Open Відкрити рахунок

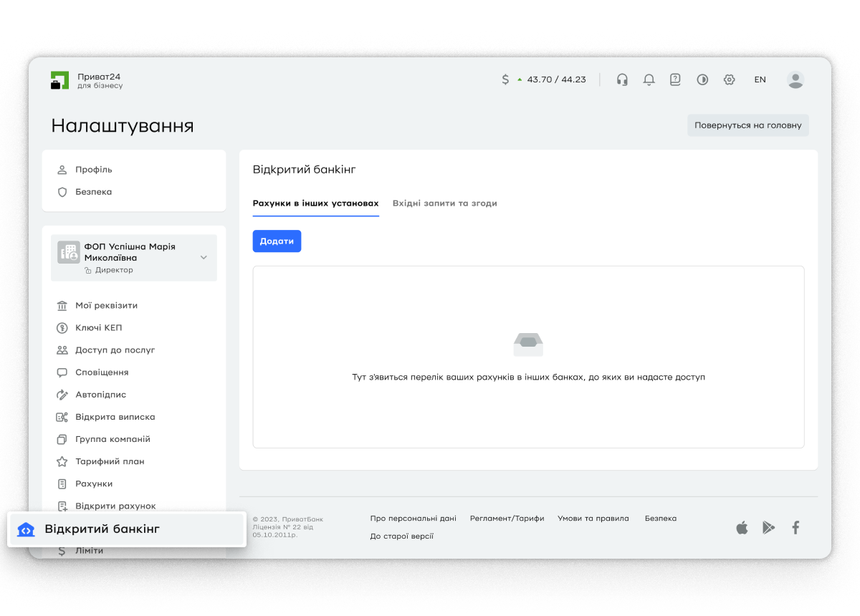tap(115, 506)
